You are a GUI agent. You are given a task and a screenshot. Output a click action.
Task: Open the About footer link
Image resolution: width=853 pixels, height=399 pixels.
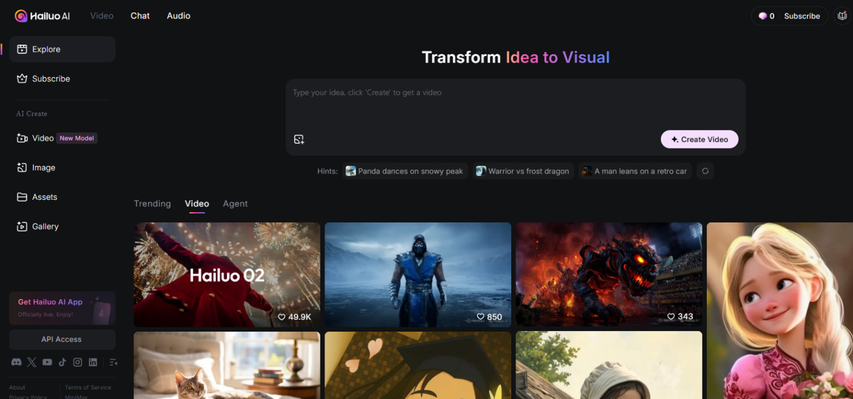(x=17, y=388)
